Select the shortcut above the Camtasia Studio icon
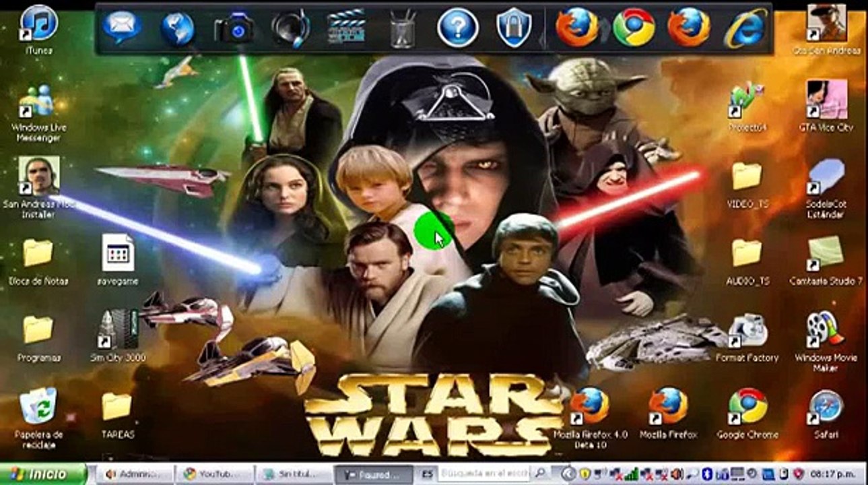This screenshot has width=868, height=485. (x=826, y=188)
